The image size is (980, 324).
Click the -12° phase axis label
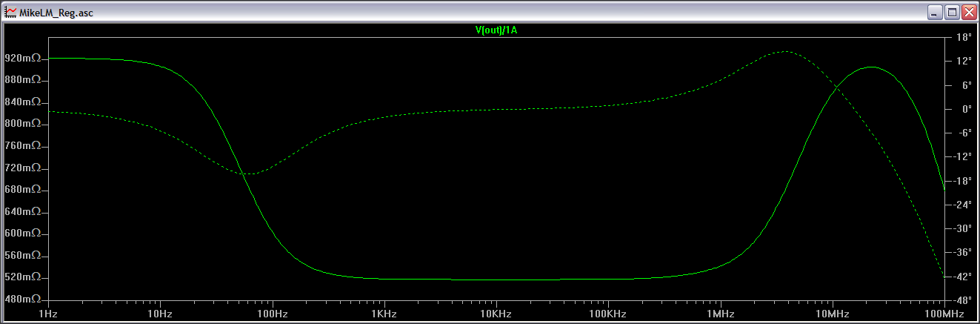click(963, 157)
